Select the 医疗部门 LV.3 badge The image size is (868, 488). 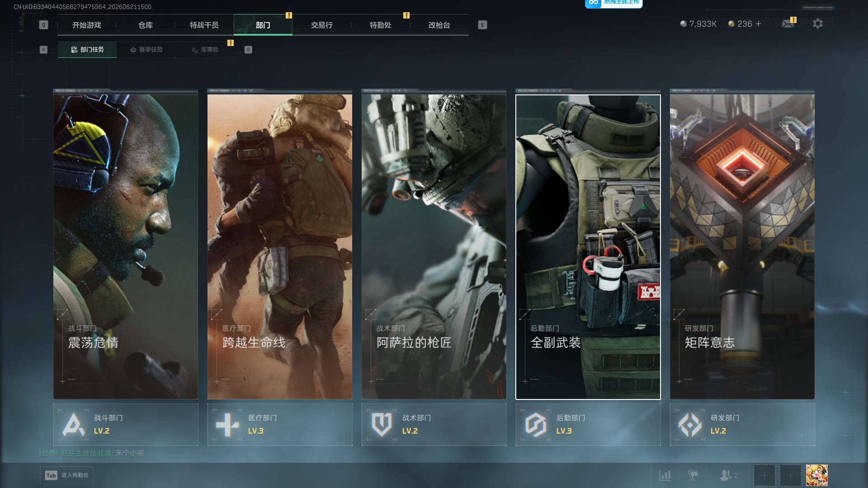pos(280,425)
